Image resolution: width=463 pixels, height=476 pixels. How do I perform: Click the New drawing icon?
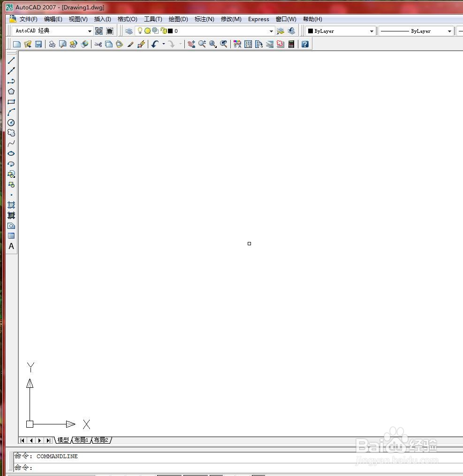[17, 45]
